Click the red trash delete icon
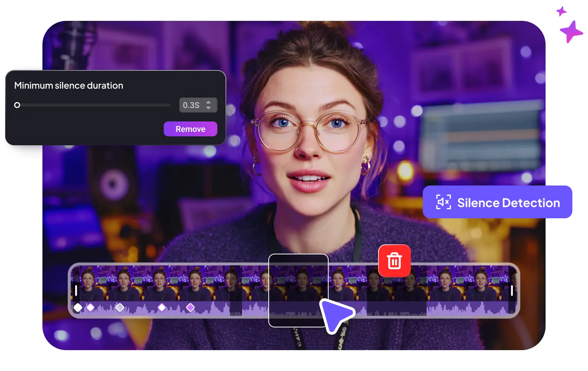Viewport: 588px width, 371px height. (x=394, y=261)
